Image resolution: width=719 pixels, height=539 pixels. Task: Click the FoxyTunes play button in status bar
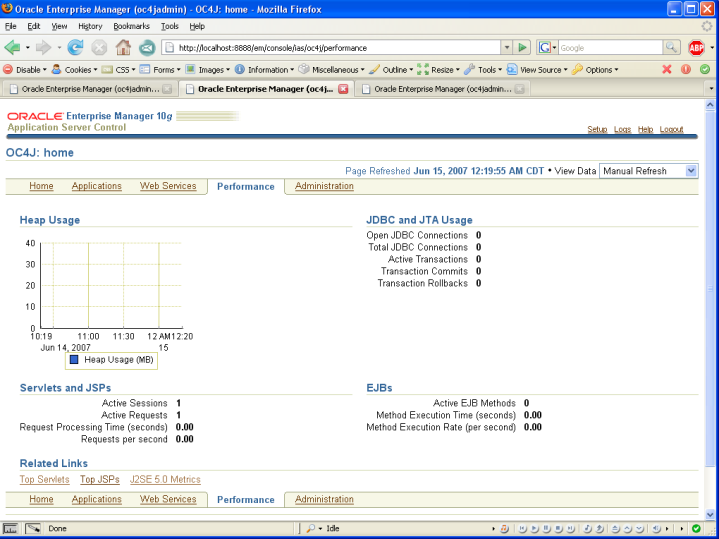coord(535,528)
